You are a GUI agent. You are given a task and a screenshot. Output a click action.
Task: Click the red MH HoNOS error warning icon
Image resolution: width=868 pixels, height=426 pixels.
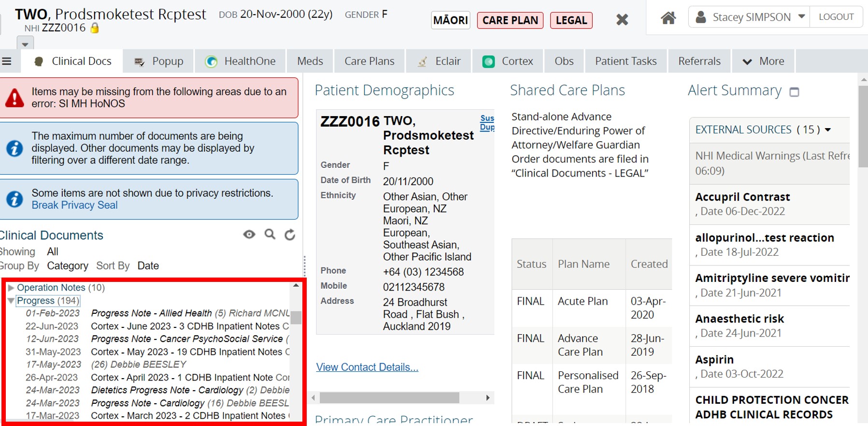tap(14, 98)
